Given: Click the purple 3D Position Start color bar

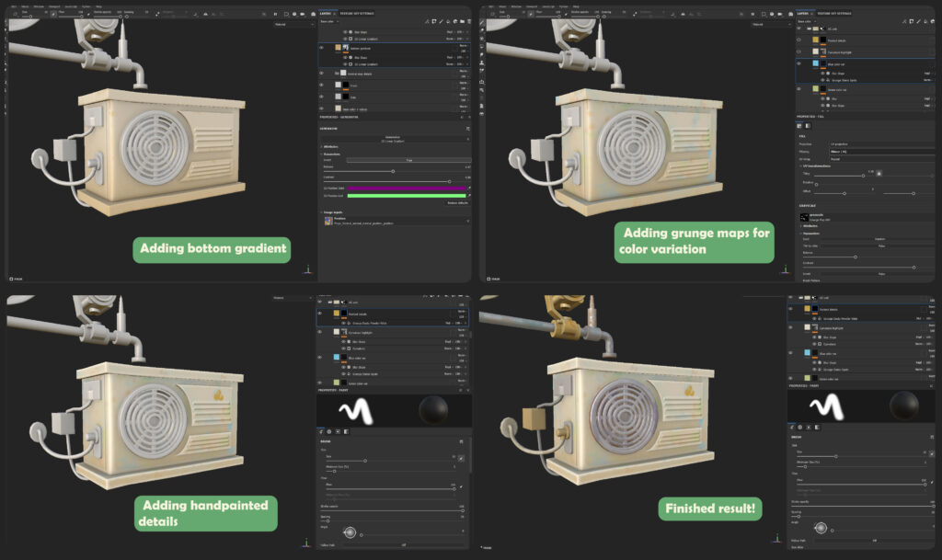Looking at the screenshot, I should click(x=408, y=187).
